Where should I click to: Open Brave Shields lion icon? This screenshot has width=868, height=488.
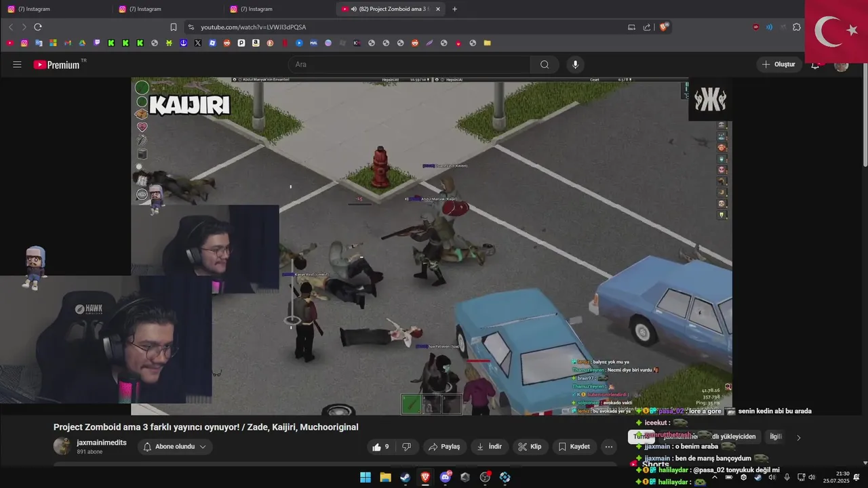(664, 27)
